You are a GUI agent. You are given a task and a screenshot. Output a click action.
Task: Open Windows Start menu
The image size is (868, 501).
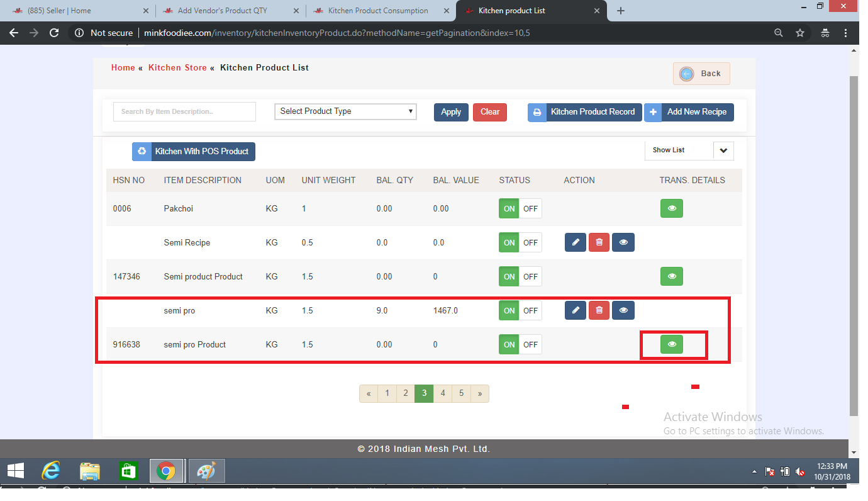(x=15, y=471)
